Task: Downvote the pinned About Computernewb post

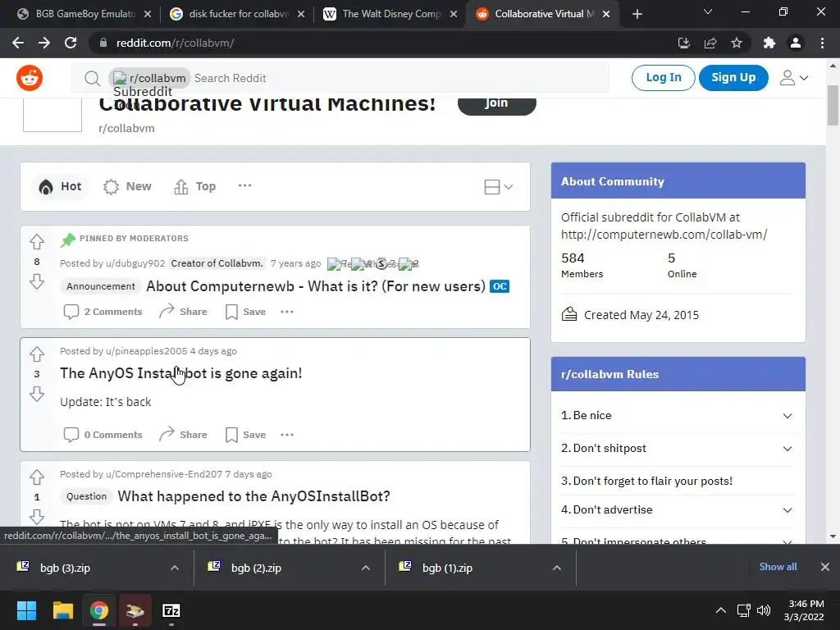Action: (x=36, y=281)
